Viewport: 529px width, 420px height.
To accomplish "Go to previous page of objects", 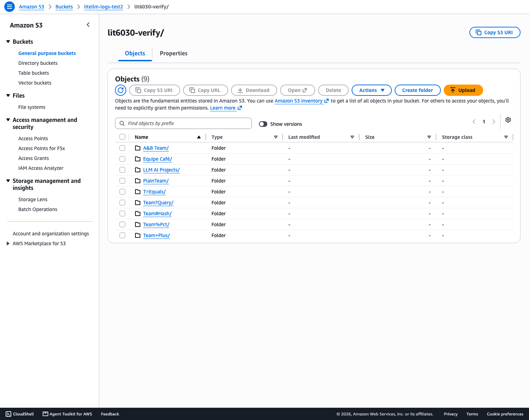I will pos(474,122).
